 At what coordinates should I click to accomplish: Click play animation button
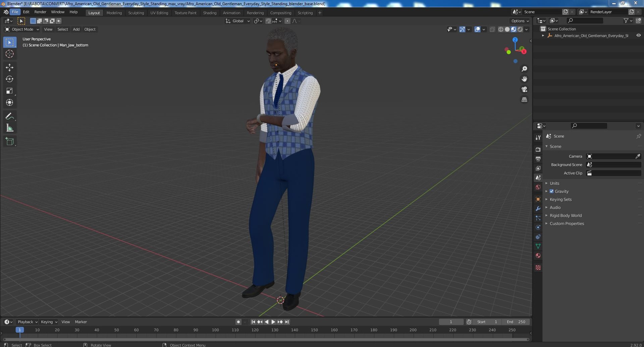coord(273,322)
